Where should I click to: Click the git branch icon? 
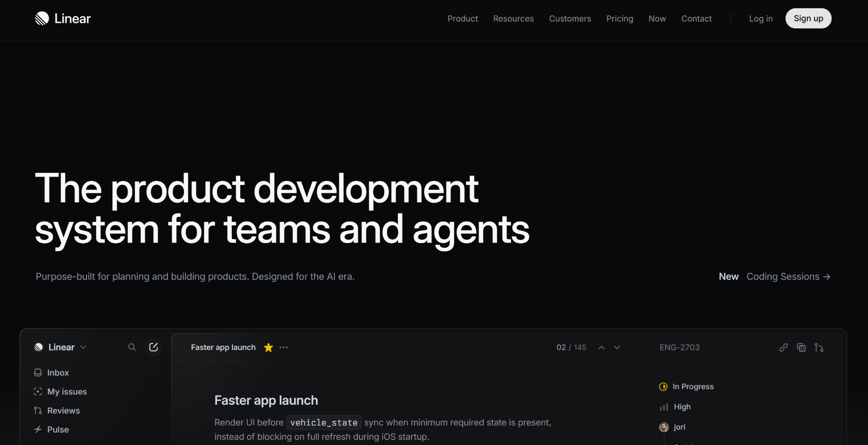[819, 347]
